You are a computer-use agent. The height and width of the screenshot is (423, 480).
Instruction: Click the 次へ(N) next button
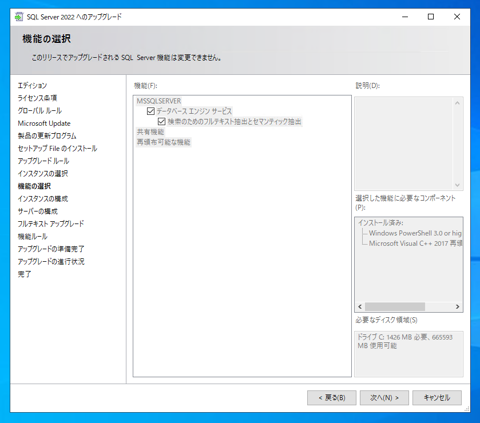tap(384, 398)
